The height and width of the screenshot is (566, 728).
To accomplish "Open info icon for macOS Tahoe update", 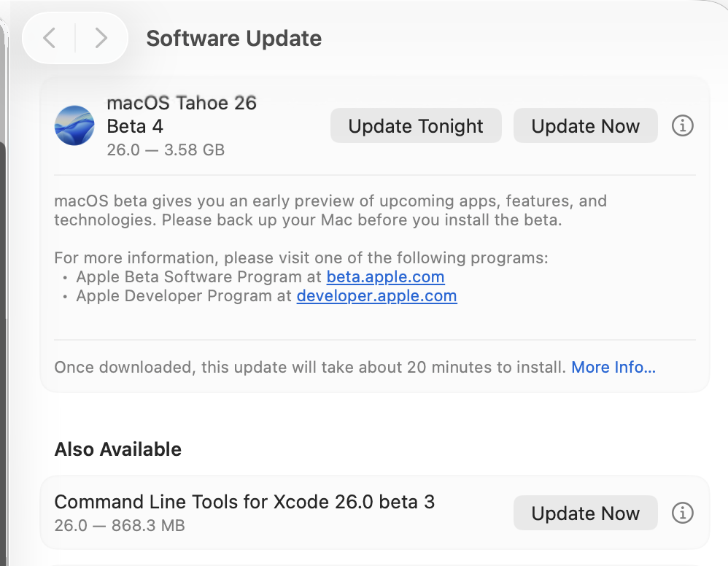I will (683, 125).
